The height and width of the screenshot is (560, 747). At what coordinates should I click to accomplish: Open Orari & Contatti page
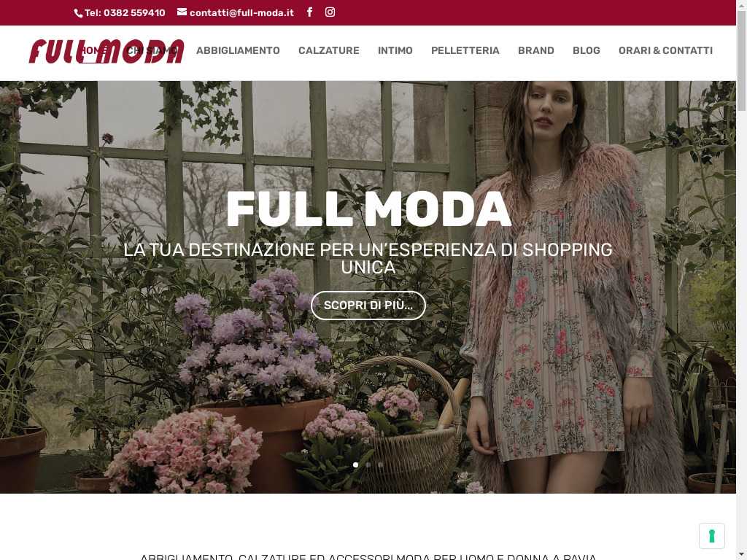665,50
